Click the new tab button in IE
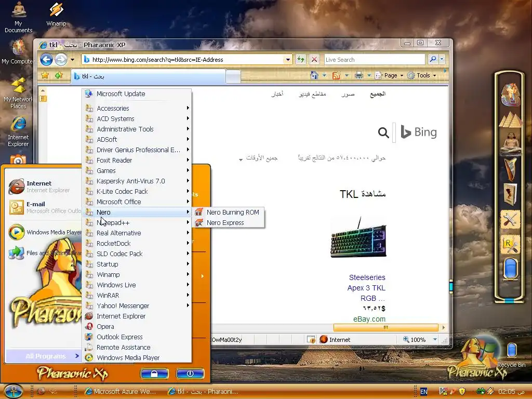This screenshot has width=532, height=399. coord(233,77)
